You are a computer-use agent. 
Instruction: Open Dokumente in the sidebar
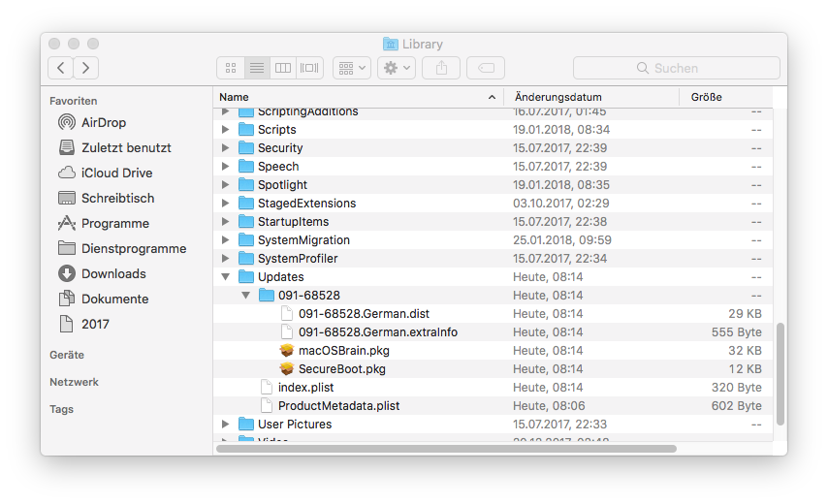(x=104, y=299)
